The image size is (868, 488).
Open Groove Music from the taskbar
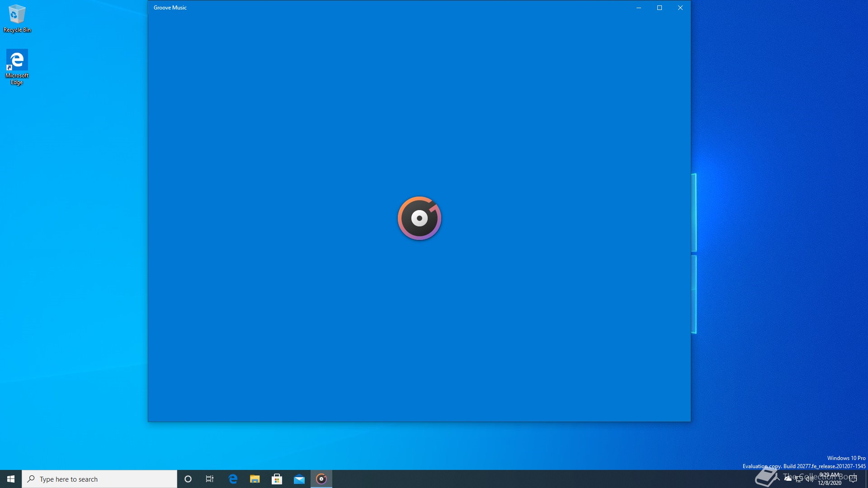(x=321, y=479)
